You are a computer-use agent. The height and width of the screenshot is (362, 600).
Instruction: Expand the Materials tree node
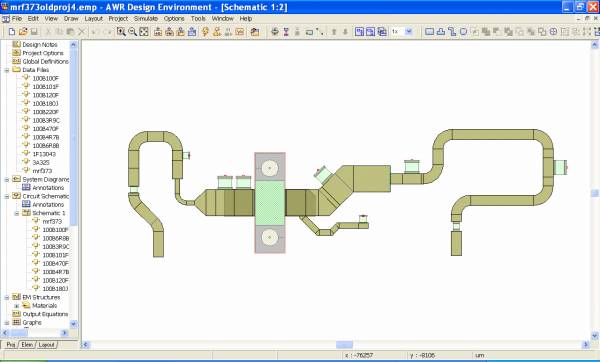16,306
